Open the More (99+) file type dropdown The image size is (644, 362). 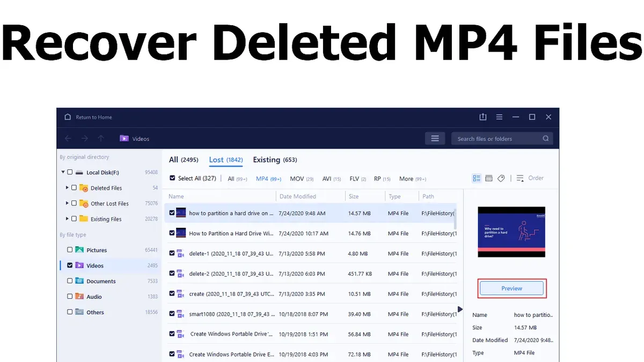click(x=413, y=179)
